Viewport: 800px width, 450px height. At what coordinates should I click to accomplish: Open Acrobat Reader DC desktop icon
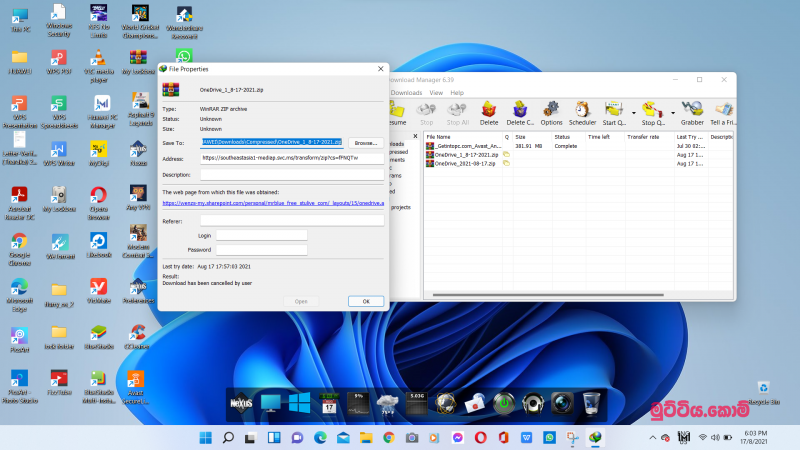tap(19, 203)
